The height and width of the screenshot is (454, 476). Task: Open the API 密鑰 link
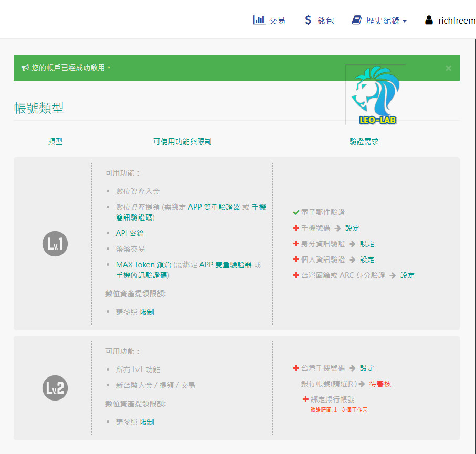pyautogui.click(x=129, y=233)
